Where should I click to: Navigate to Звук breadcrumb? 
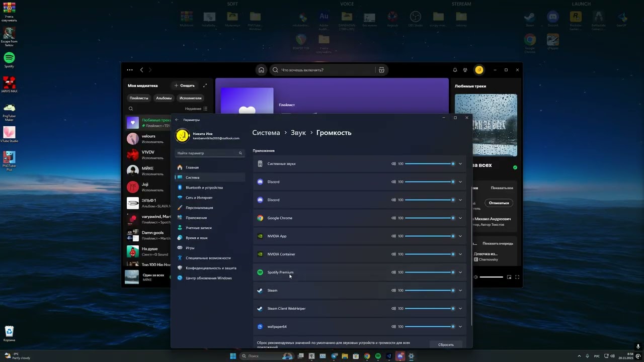coord(298,133)
